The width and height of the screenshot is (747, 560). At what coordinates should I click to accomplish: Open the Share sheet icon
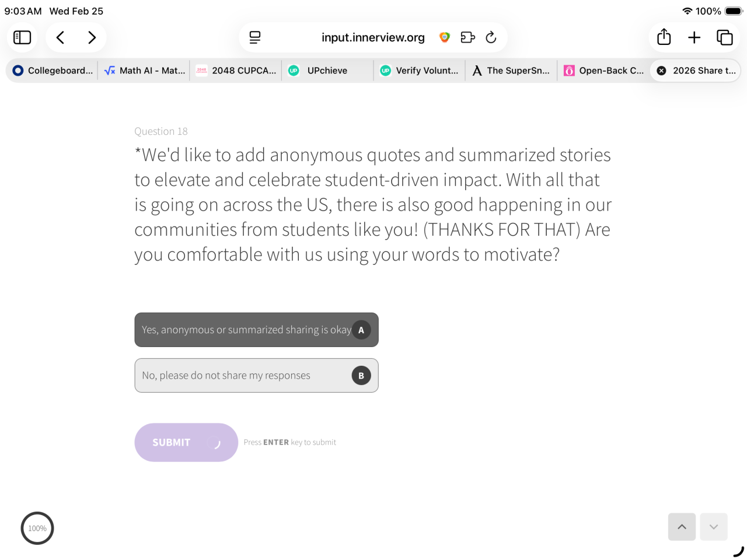(x=664, y=37)
